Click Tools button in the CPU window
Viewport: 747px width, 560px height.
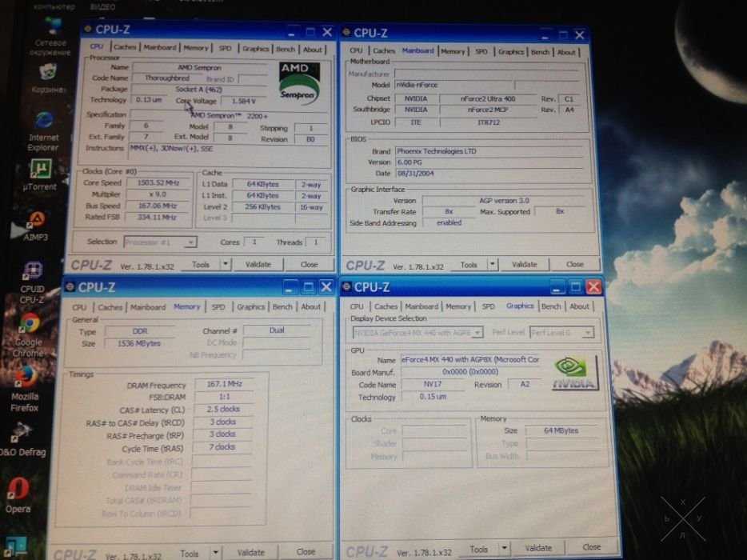coord(201,264)
